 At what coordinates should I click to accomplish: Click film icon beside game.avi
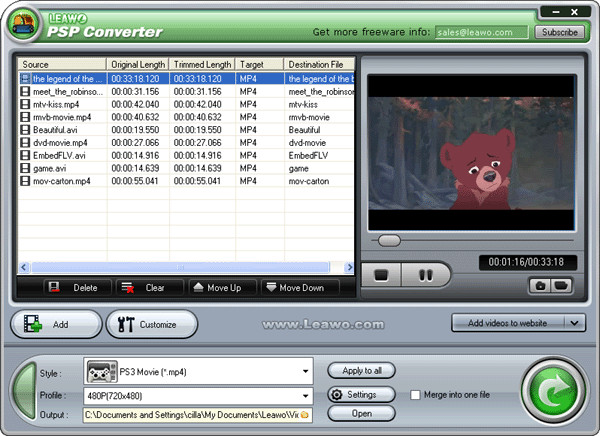[x=25, y=168]
